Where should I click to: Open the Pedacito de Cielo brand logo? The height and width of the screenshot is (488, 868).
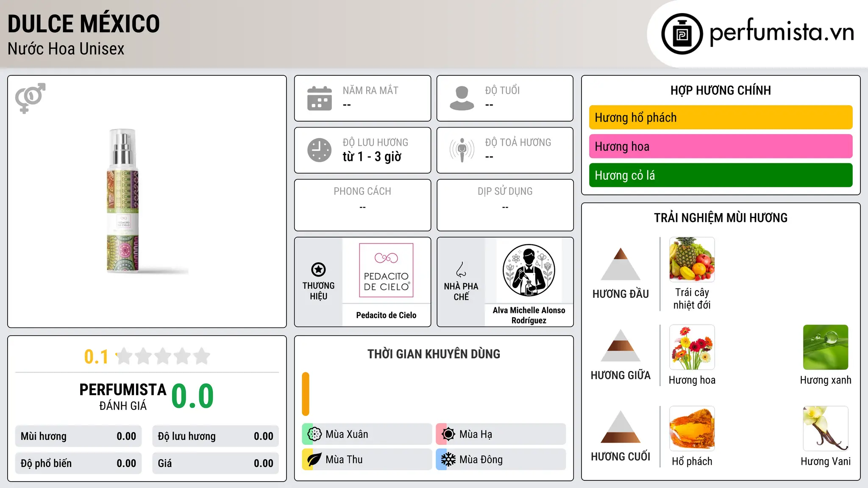[386, 270]
